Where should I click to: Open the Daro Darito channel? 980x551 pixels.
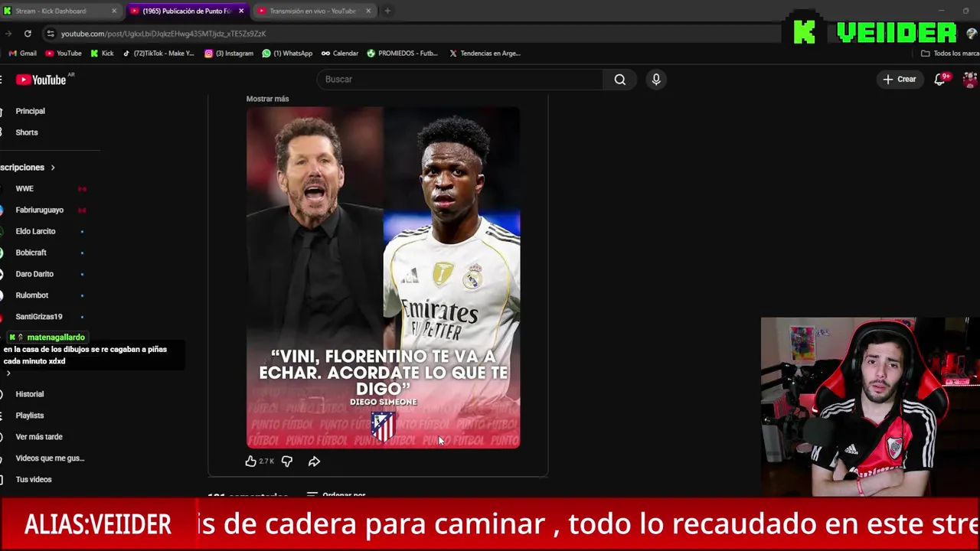tap(34, 274)
